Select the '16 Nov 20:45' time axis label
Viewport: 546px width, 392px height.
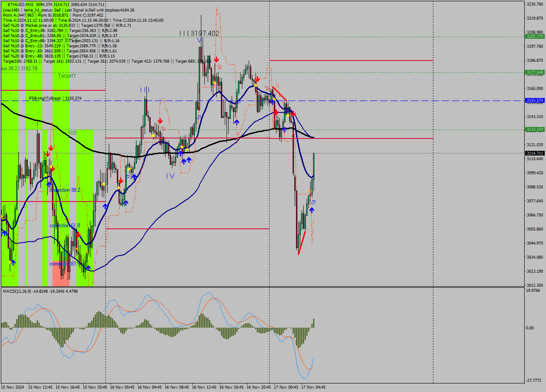click(258, 387)
